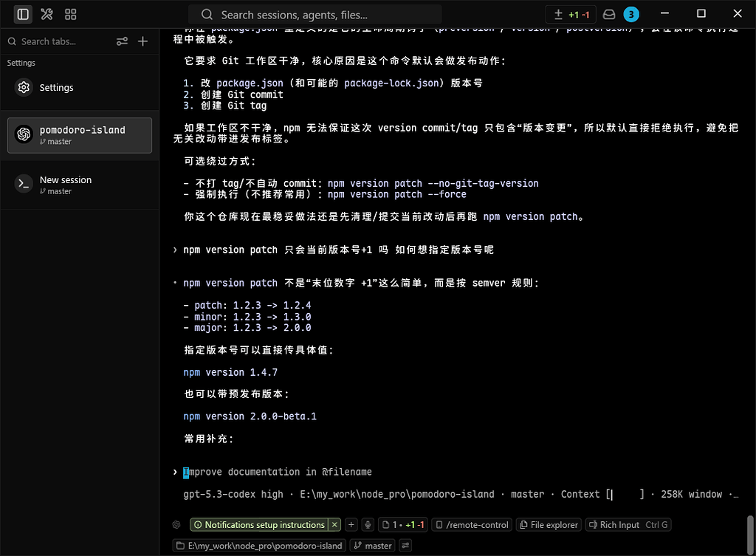This screenshot has height=556, width=756.
Task: Click 'npm version patch --no-git-tag-version' text
Action: click(433, 183)
